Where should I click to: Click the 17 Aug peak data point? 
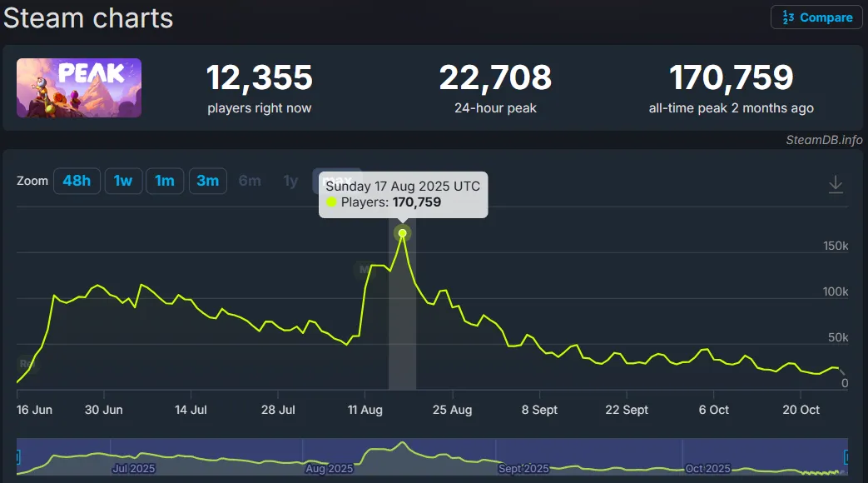click(403, 233)
